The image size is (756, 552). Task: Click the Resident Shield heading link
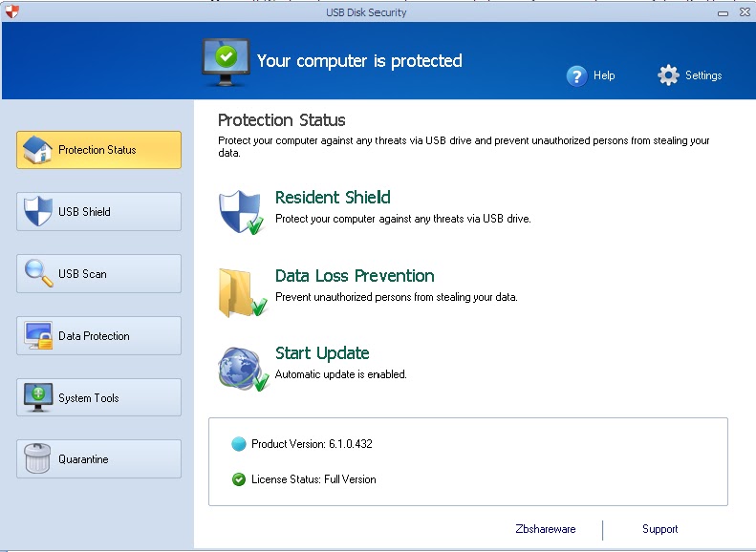(333, 198)
